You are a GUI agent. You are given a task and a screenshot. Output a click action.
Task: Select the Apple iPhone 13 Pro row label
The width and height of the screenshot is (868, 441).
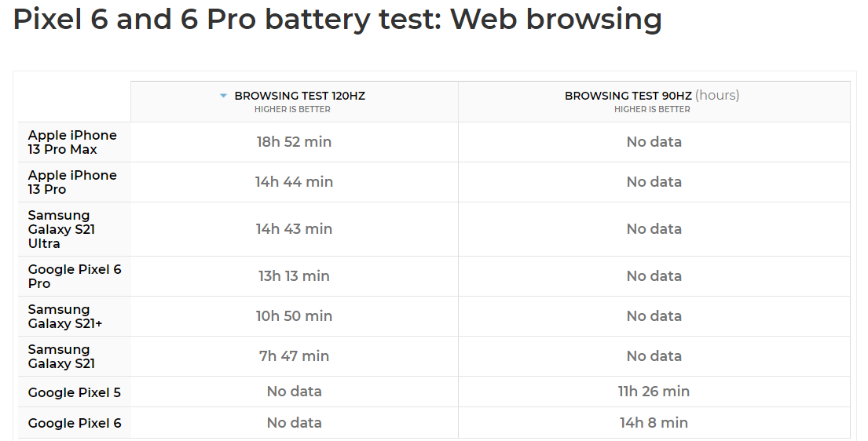pos(72,182)
